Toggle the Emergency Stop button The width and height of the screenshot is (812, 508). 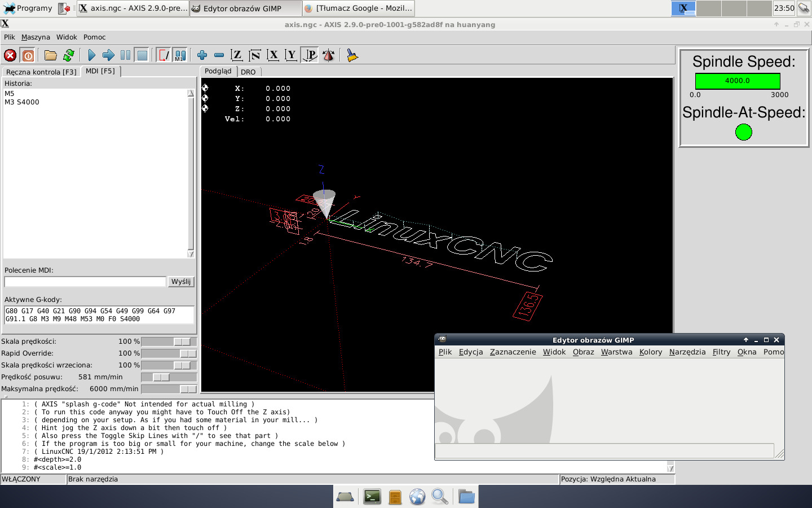[10, 55]
